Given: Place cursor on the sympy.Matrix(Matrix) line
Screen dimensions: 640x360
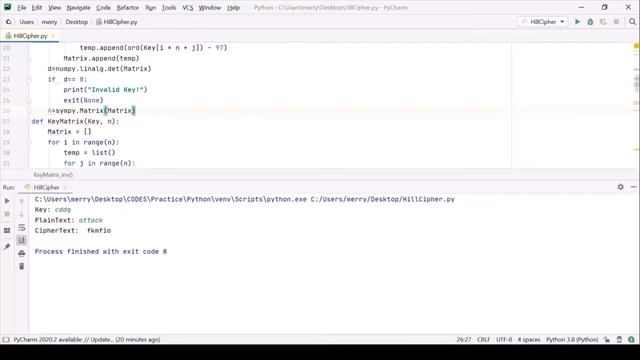Looking at the screenshot, I should coord(91,111).
